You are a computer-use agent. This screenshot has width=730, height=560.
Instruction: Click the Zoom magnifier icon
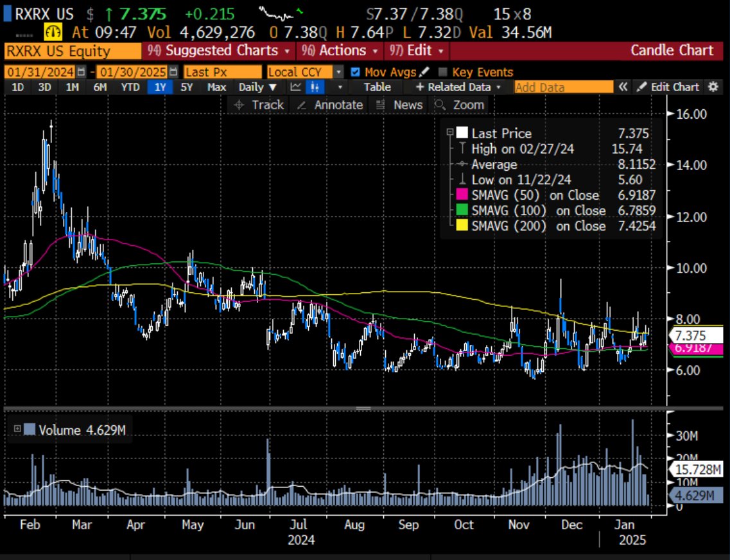[440, 105]
